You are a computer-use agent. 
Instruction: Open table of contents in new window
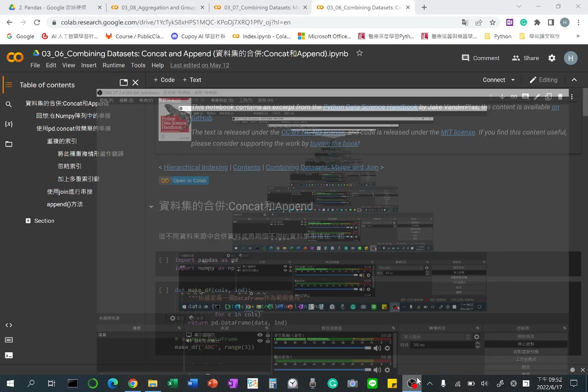pyautogui.click(x=123, y=82)
